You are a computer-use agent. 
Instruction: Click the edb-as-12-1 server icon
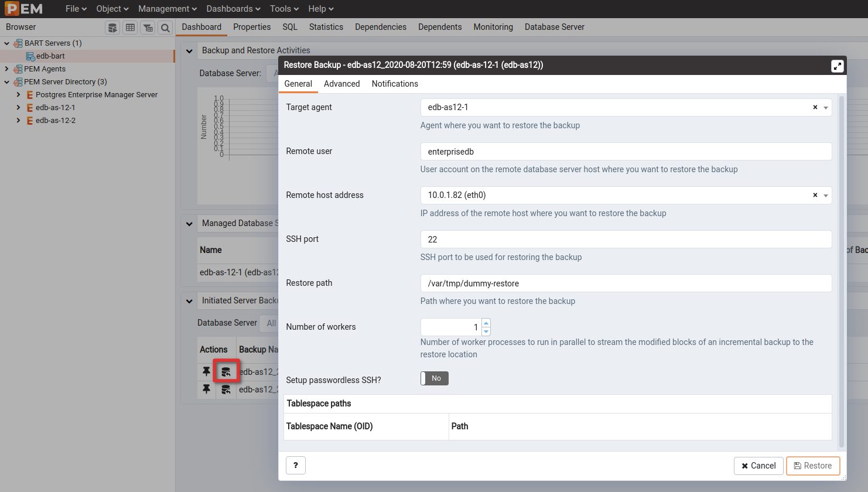click(x=29, y=108)
